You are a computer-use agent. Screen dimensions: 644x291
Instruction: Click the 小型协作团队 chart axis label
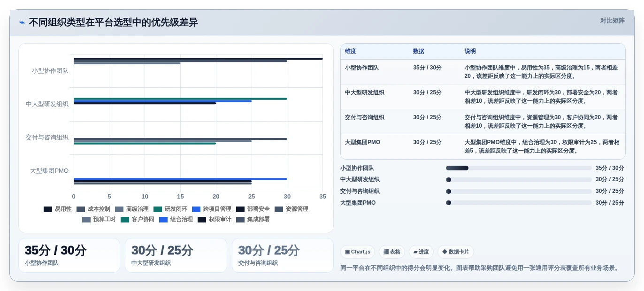tap(50, 71)
